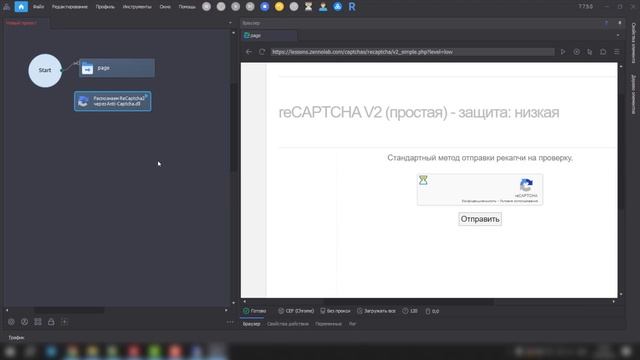Select the ReCaptcha2 Anti-Captcha.dll action block
Image resolution: width=640 pixels, height=360 pixels.
pyautogui.click(x=113, y=101)
